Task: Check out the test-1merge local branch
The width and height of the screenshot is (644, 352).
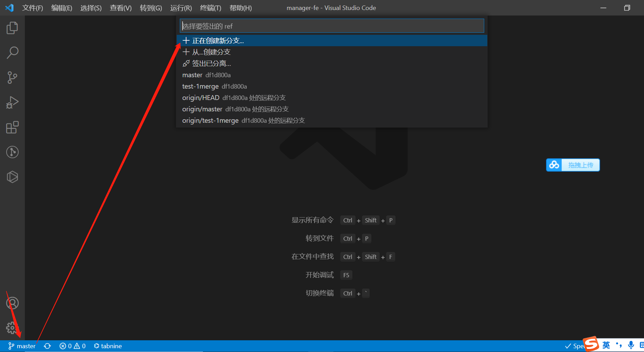Action: pos(332,86)
